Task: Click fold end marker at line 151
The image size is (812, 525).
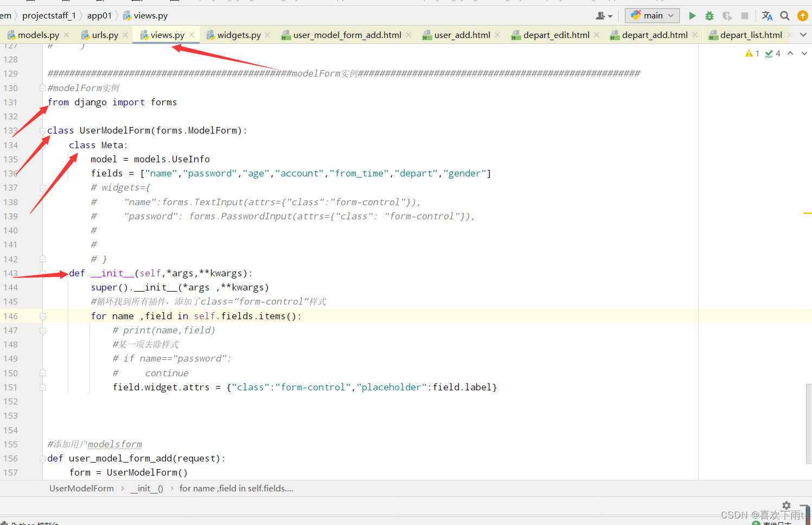Action: tap(43, 387)
